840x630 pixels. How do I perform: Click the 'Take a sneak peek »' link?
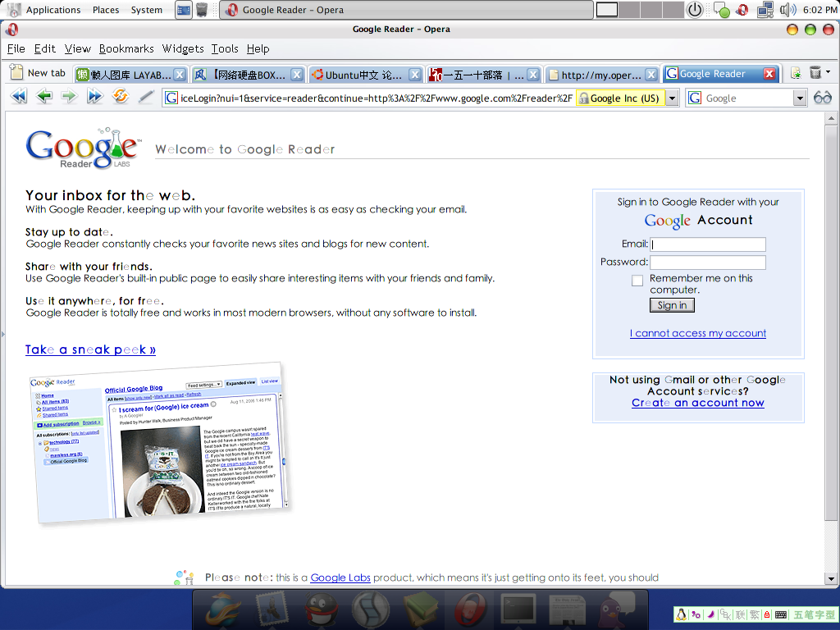click(x=90, y=349)
